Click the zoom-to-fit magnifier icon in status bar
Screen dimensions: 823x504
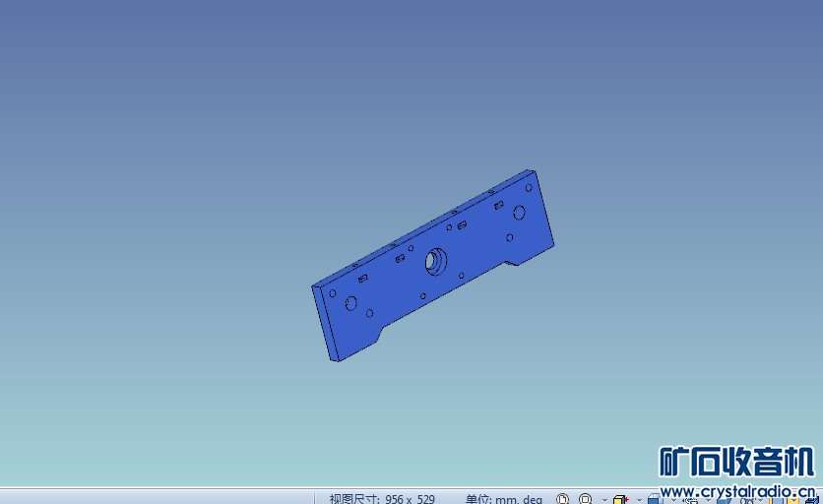coord(563,499)
